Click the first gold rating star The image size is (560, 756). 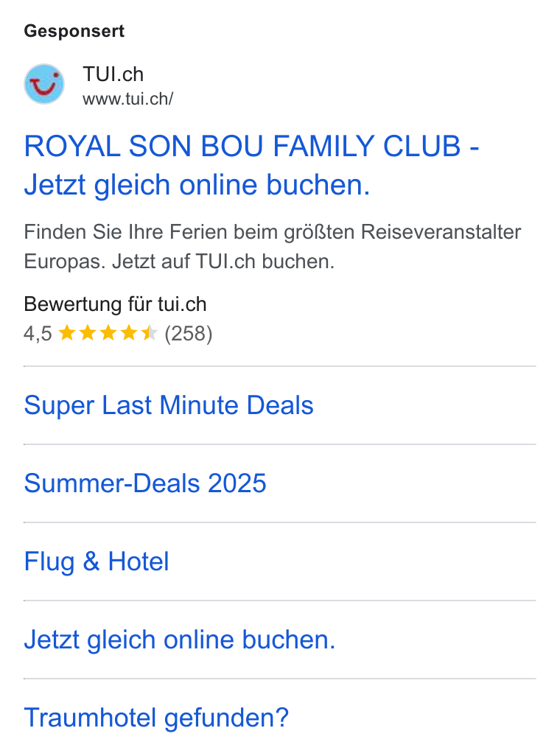[67, 332]
